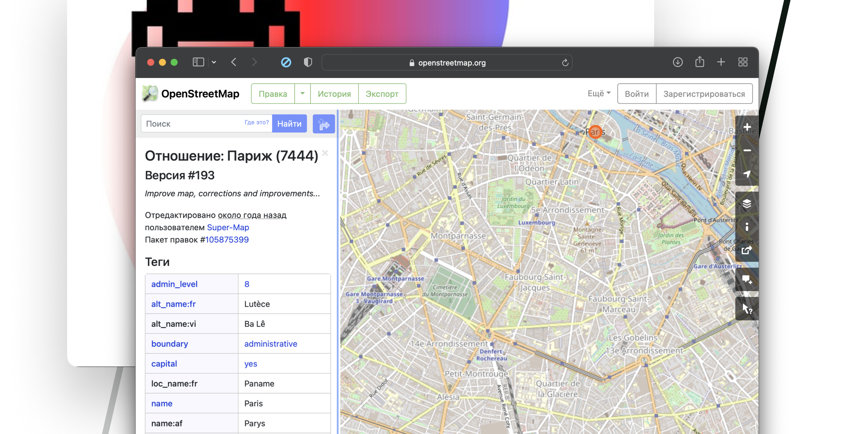Open the map key info icon

click(747, 227)
